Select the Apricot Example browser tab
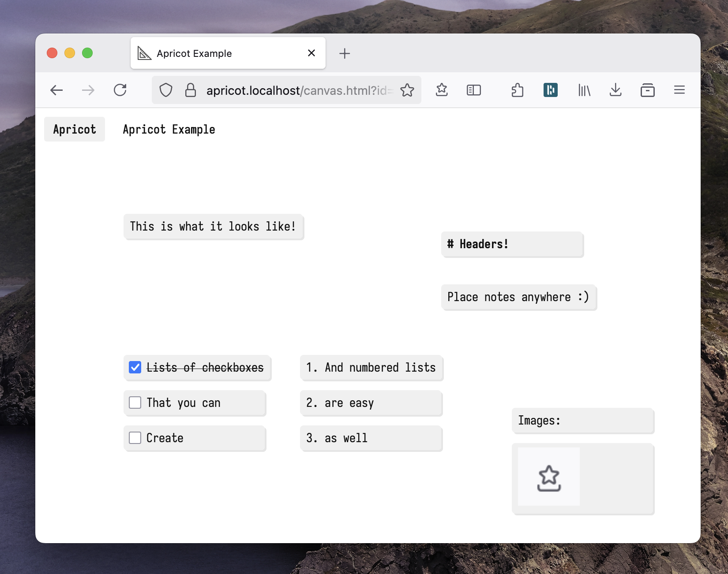 pos(221,53)
